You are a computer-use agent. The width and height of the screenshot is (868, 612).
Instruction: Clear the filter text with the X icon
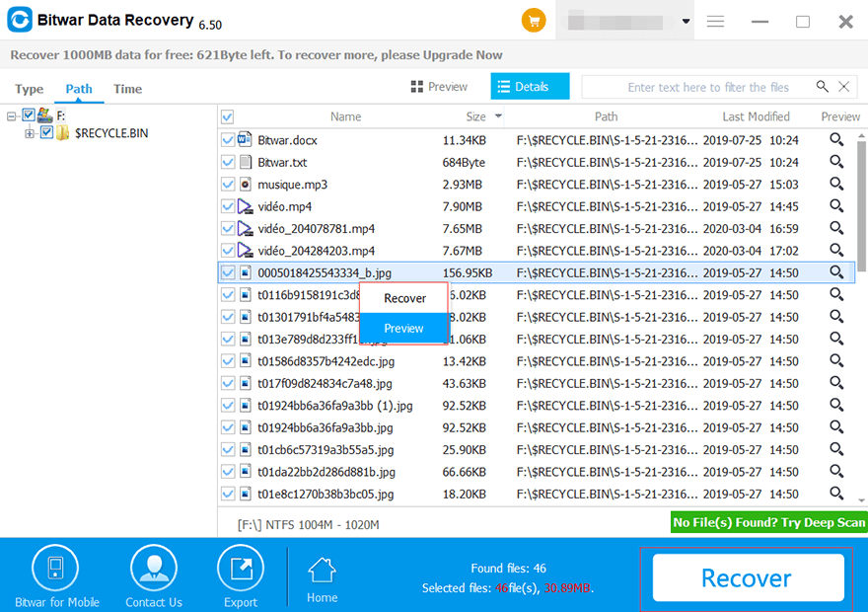coord(843,87)
